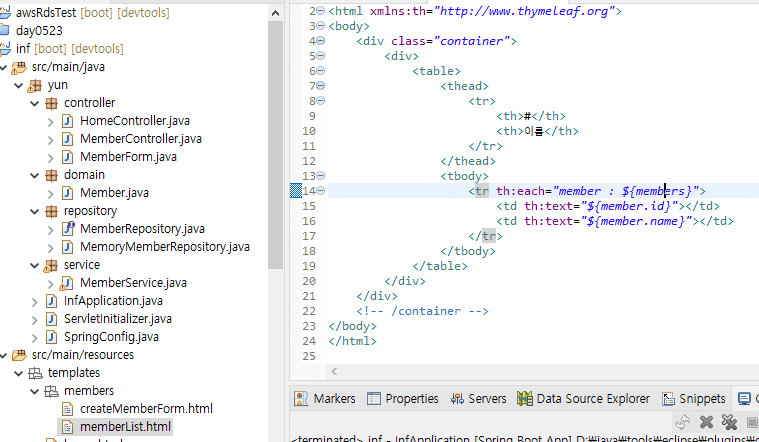Select MemberRepository.java interface file
The height and width of the screenshot is (442, 759).
142,229
